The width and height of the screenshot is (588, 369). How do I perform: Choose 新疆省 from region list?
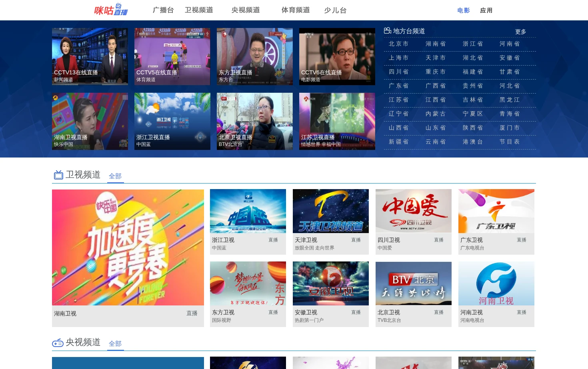point(398,142)
